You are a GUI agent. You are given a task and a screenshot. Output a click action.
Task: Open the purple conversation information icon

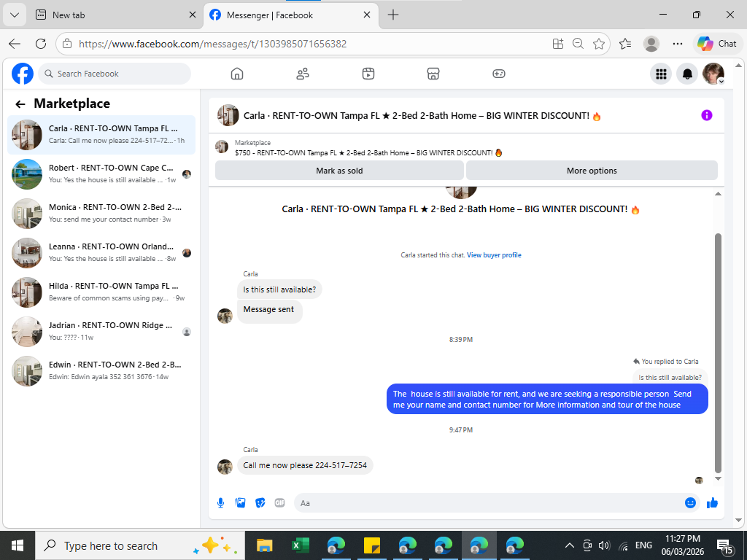pyautogui.click(x=706, y=115)
